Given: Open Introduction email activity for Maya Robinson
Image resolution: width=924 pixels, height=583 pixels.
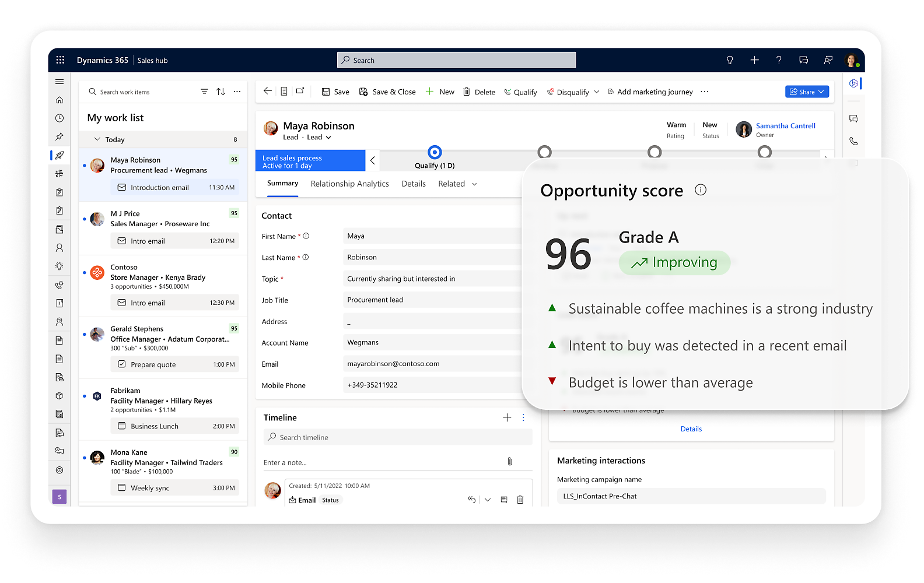Looking at the screenshot, I should 175,188.
